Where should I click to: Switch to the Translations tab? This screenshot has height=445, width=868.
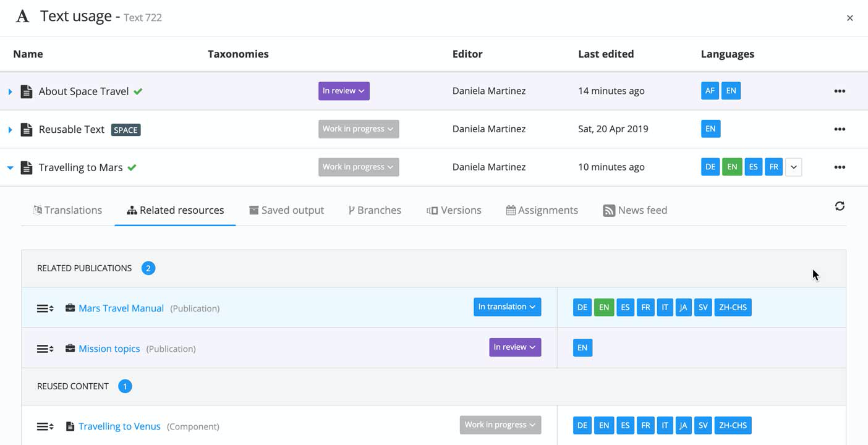point(67,210)
